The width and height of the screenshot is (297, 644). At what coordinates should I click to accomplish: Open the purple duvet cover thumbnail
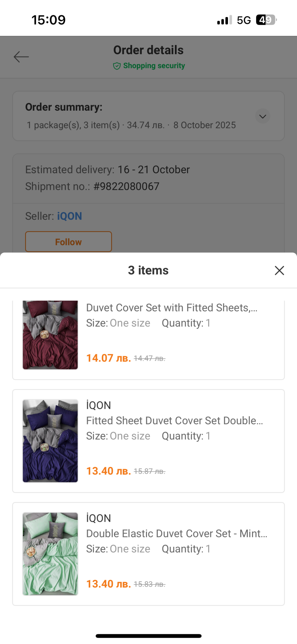tap(50, 441)
